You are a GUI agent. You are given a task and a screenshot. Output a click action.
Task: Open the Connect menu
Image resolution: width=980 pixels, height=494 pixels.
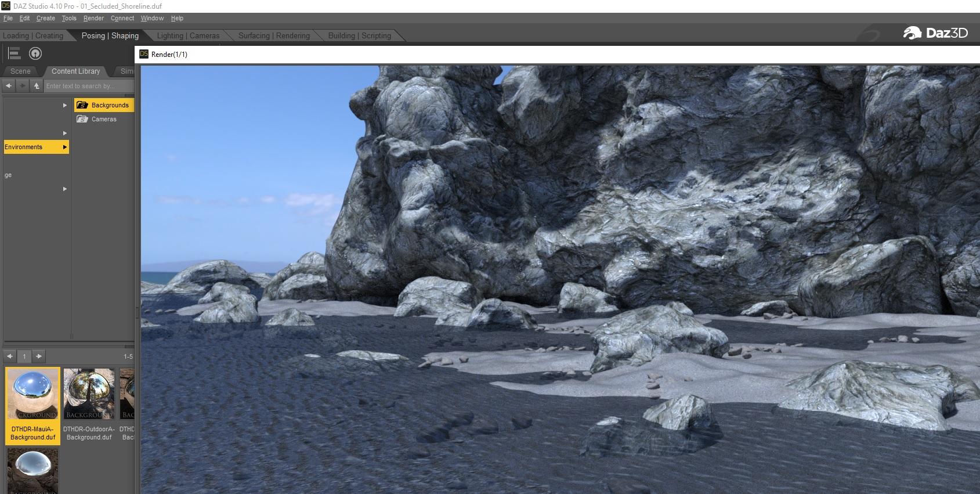122,19
